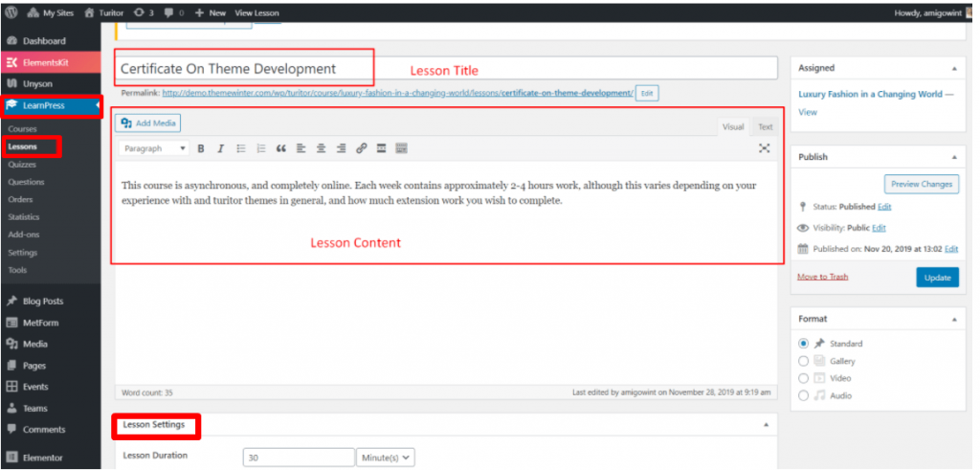The image size is (980, 470).
Task: Open the Paragraph format dropdown
Action: coord(154,148)
